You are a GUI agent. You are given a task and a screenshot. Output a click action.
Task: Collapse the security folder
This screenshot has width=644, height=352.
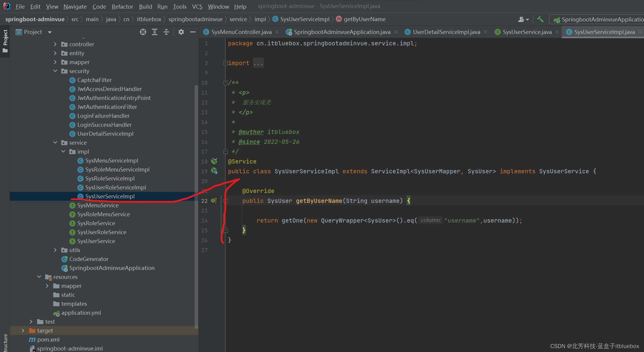pos(55,71)
